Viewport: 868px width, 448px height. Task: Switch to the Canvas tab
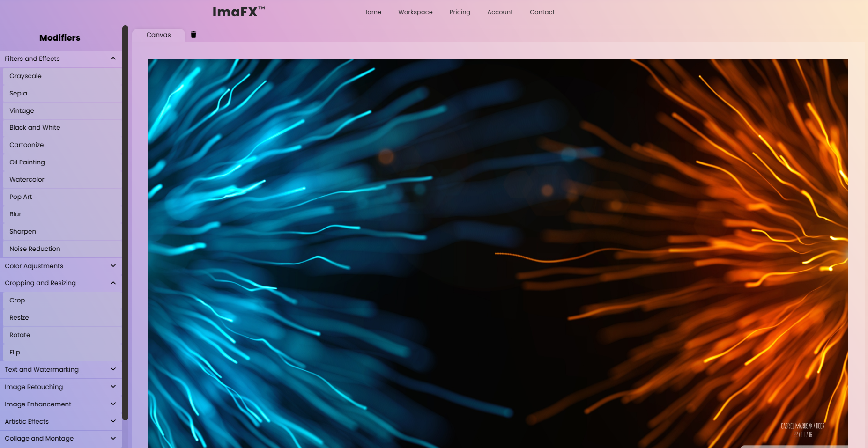[x=158, y=34]
